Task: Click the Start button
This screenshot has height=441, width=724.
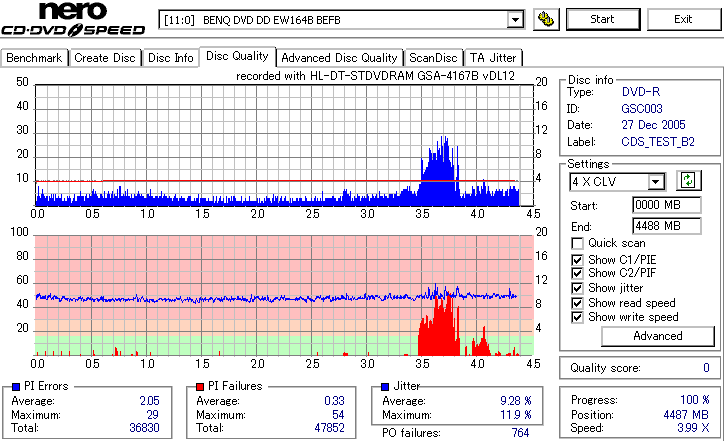Action: pos(603,19)
